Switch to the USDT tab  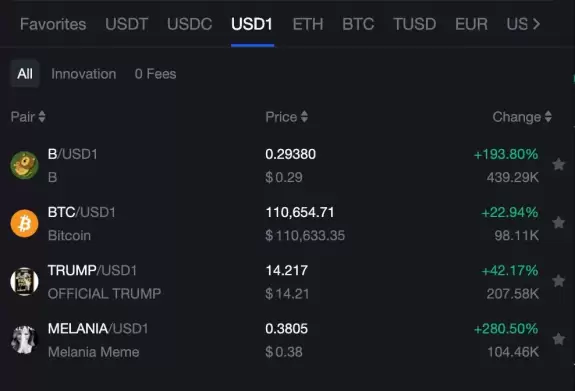(x=127, y=24)
